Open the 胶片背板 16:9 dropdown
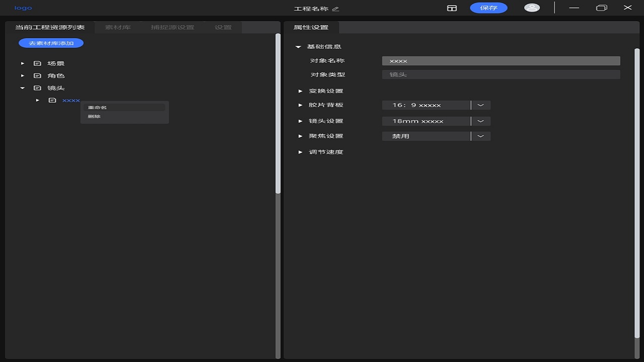644x362 pixels. click(480, 105)
